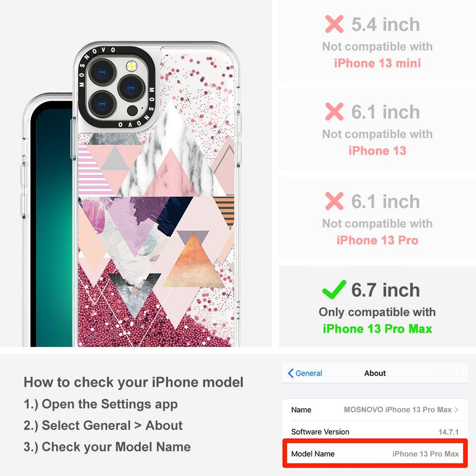Click the iPhone 13 Pro Max green label
Image resolution: width=476 pixels, height=476 pixels.
point(377,329)
